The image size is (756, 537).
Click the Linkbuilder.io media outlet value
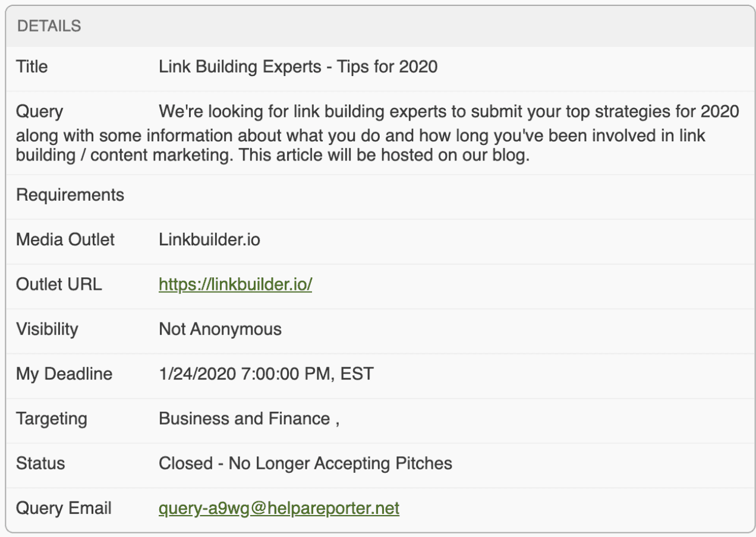coord(209,240)
